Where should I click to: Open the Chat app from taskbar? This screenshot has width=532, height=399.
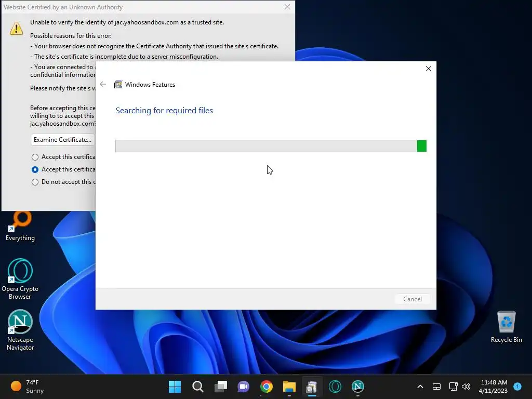coord(243,387)
